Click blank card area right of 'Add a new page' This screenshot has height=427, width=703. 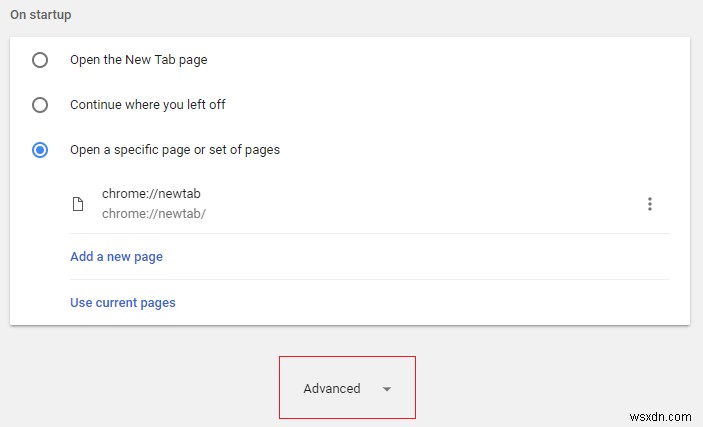click(420, 257)
